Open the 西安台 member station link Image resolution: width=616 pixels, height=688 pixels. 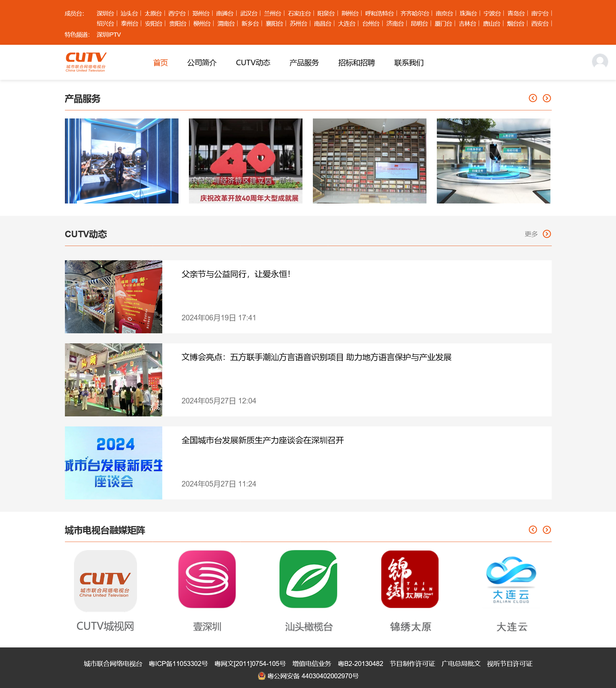point(540,24)
